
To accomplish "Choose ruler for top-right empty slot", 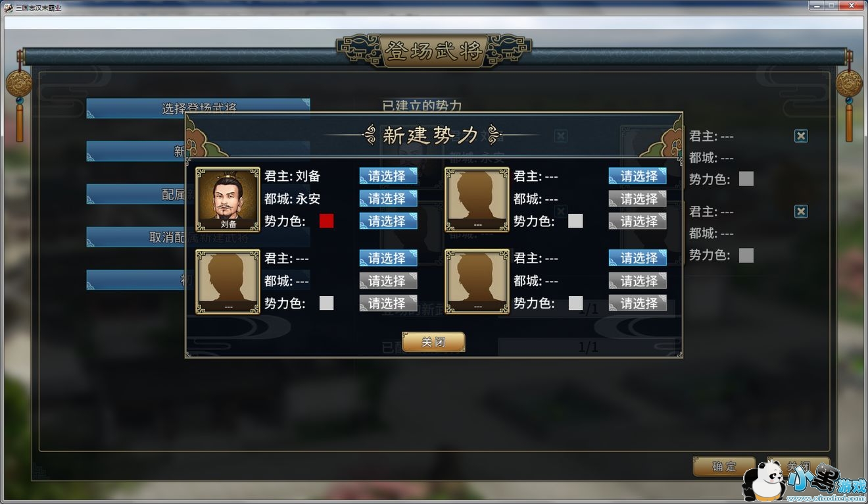I will (637, 176).
